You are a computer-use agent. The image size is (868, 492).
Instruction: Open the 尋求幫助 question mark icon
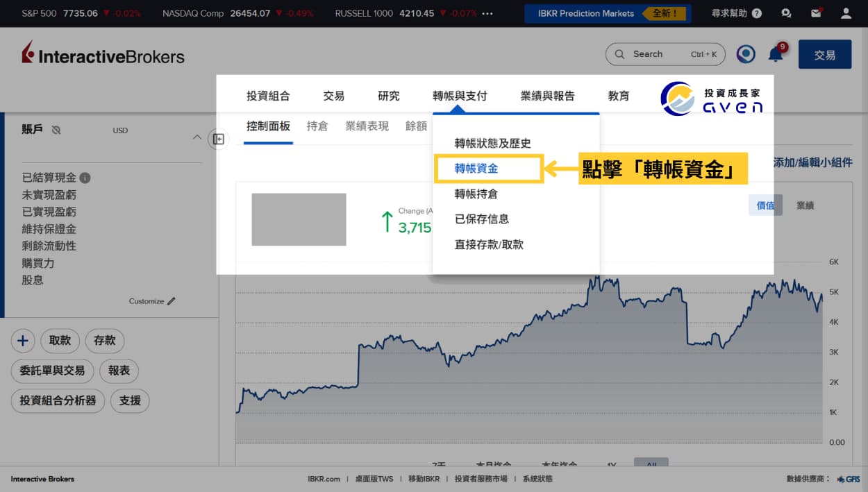(x=757, y=13)
